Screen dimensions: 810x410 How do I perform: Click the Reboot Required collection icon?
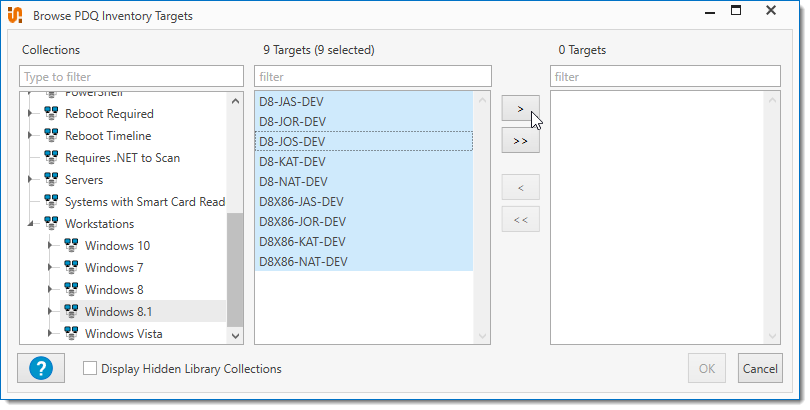[x=51, y=114]
